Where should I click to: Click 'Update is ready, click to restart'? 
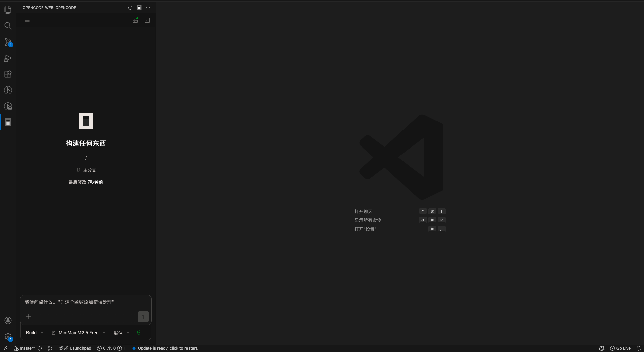click(165, 348)
